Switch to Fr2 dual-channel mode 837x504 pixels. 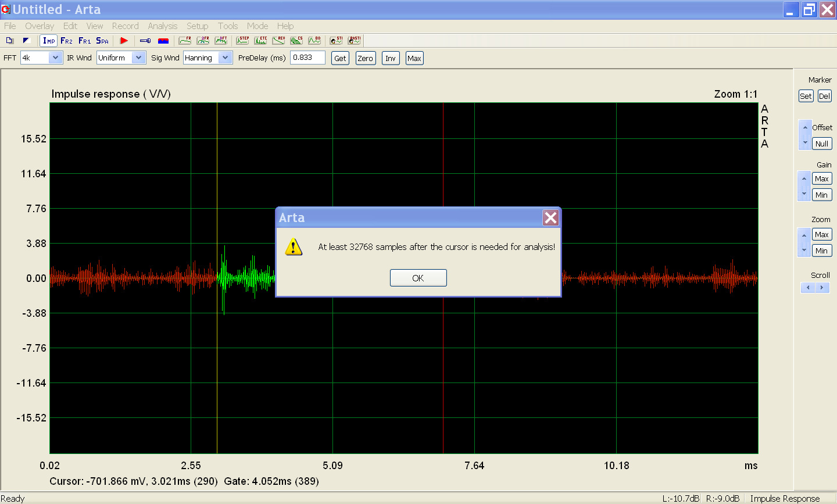tap(67, 41)
